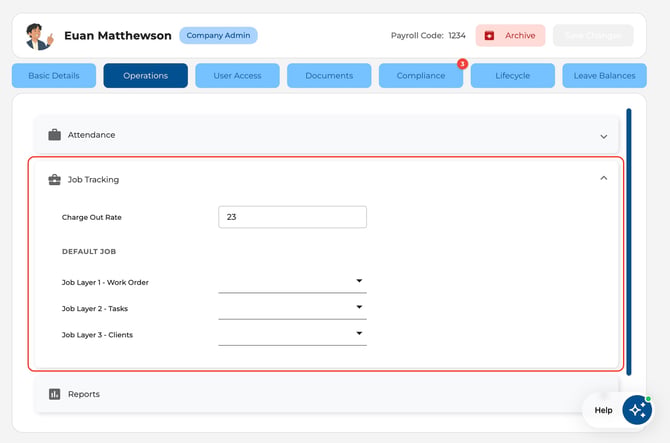
Task: Click the red Compliance notification badge
Action: (x=462, y=64)
